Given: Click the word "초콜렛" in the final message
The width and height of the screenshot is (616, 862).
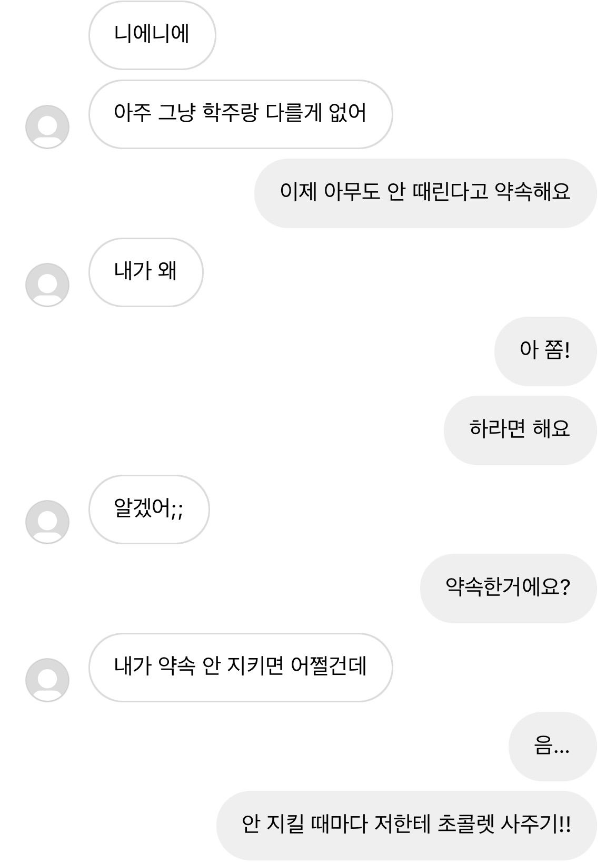Looking at the screenshot, I should [466, 825].
